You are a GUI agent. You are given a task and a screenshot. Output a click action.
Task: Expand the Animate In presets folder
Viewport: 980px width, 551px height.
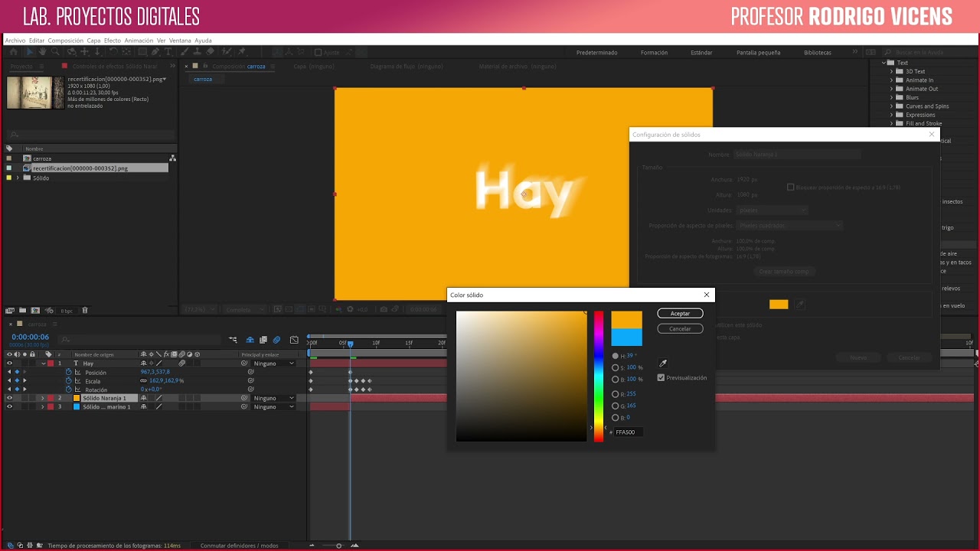[x=892, y=80]
